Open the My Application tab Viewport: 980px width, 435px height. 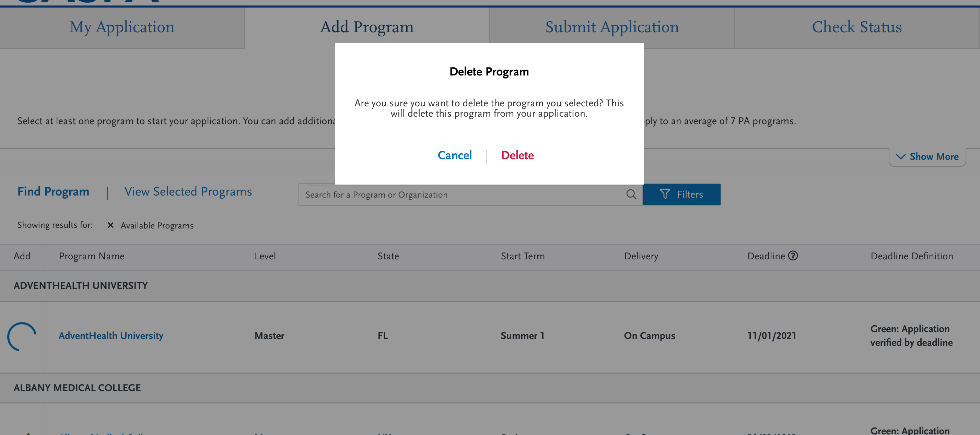(x=122, y=27)
